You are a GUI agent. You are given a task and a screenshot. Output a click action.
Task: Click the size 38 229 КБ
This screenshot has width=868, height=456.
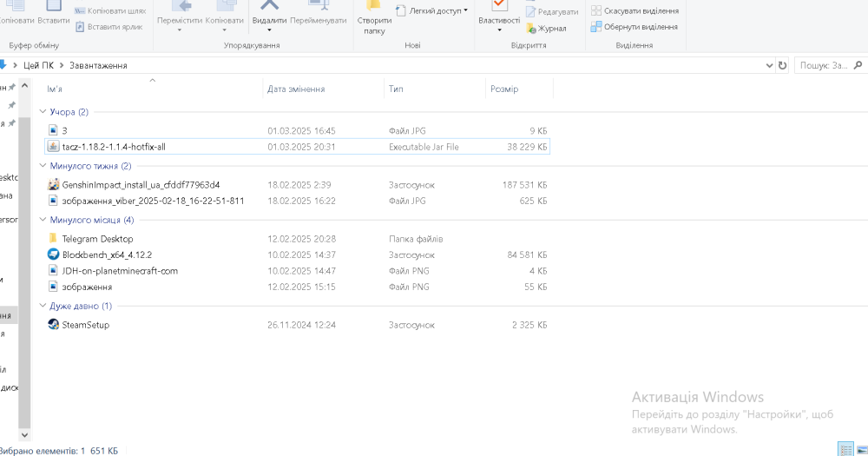(x=527, y=147)
